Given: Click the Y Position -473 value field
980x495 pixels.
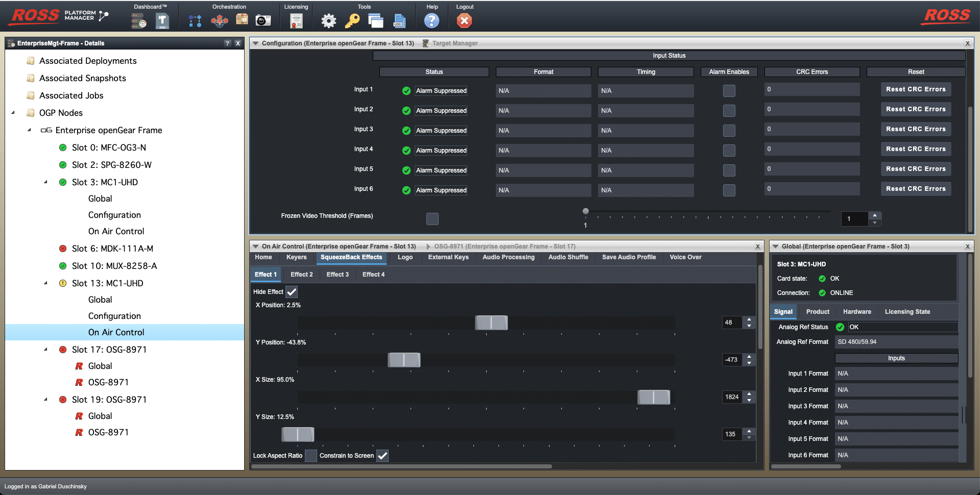Looking at the screenshot, I should point(732,360).
